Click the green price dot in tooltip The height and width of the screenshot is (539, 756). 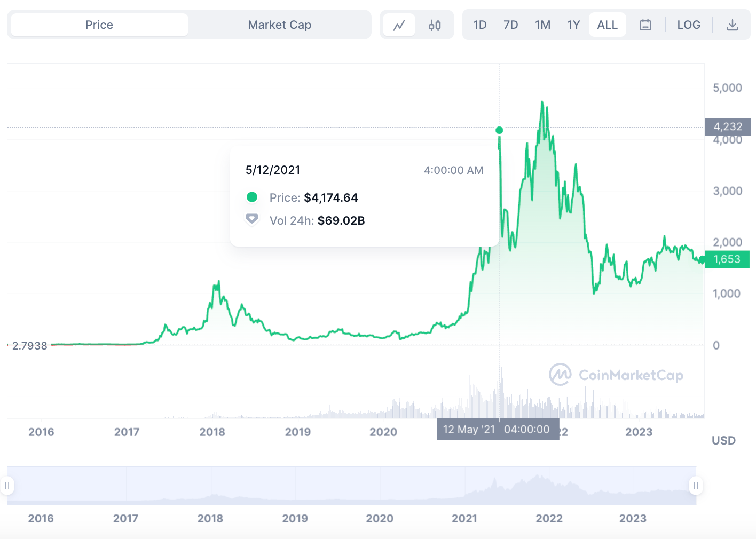(252, 197)
